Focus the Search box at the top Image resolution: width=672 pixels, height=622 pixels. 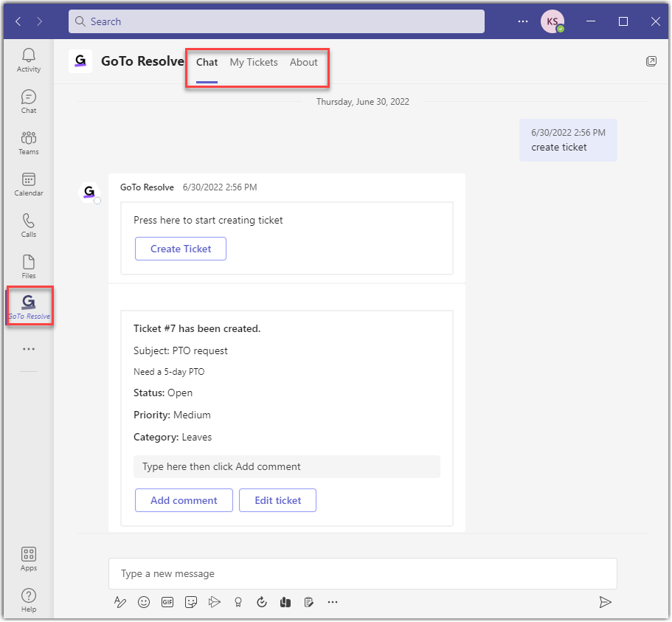tap(277, 21)
